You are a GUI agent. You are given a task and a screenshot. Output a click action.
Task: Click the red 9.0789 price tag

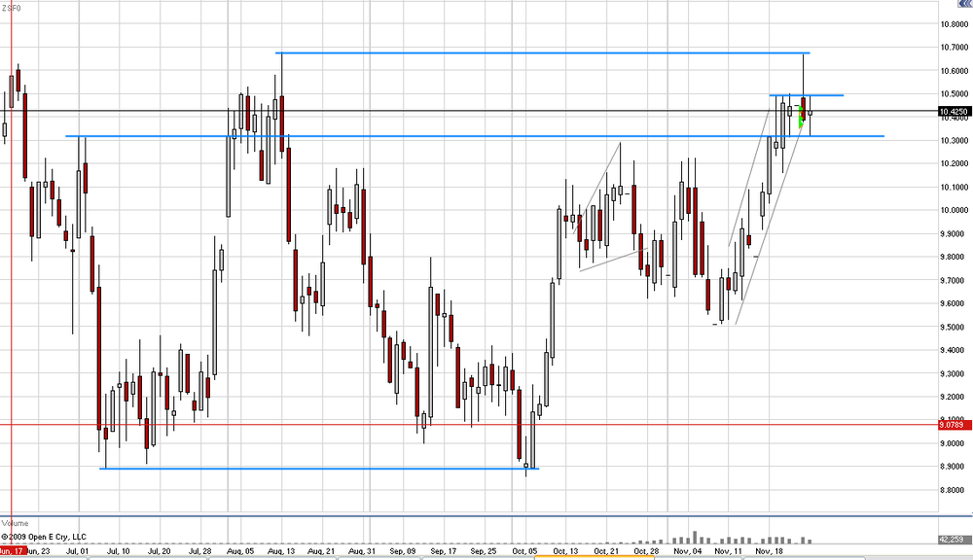click(x=955, y=425)
